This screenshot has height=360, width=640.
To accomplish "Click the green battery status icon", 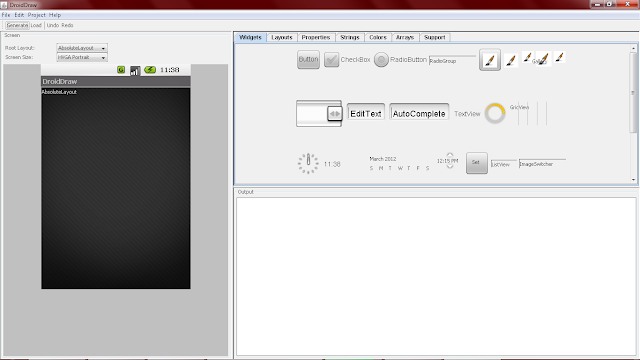I will (150, 70).
